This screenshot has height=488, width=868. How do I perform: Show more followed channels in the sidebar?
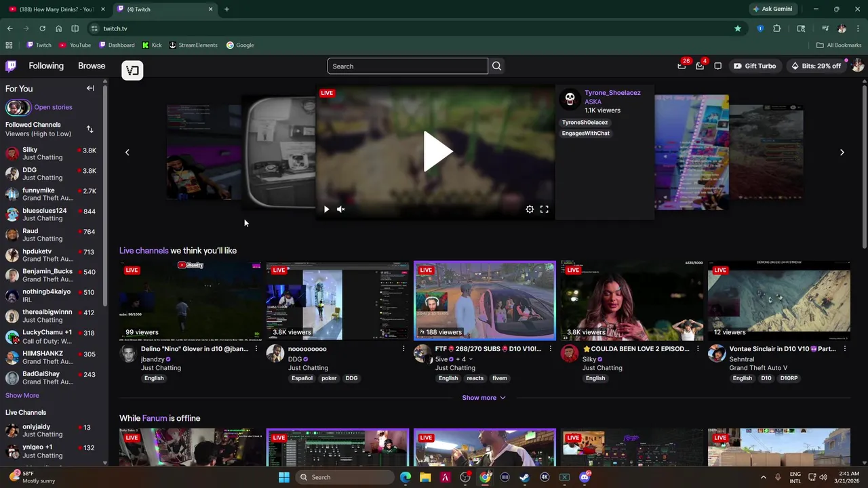(x=22, y=395)
